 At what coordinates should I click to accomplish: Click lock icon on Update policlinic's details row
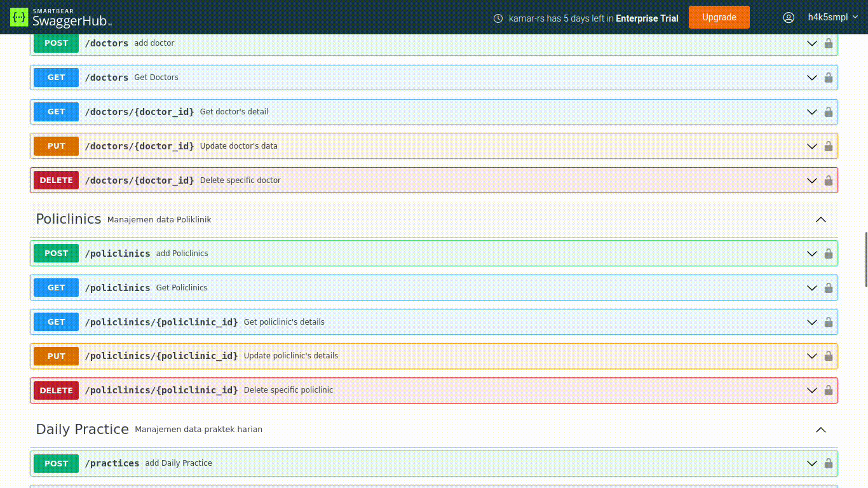pos(829,356)
